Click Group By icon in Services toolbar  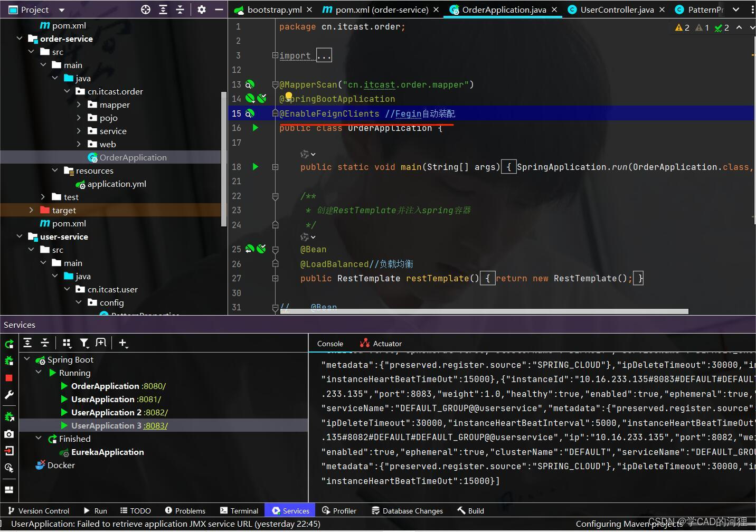[x=67, y=343]
